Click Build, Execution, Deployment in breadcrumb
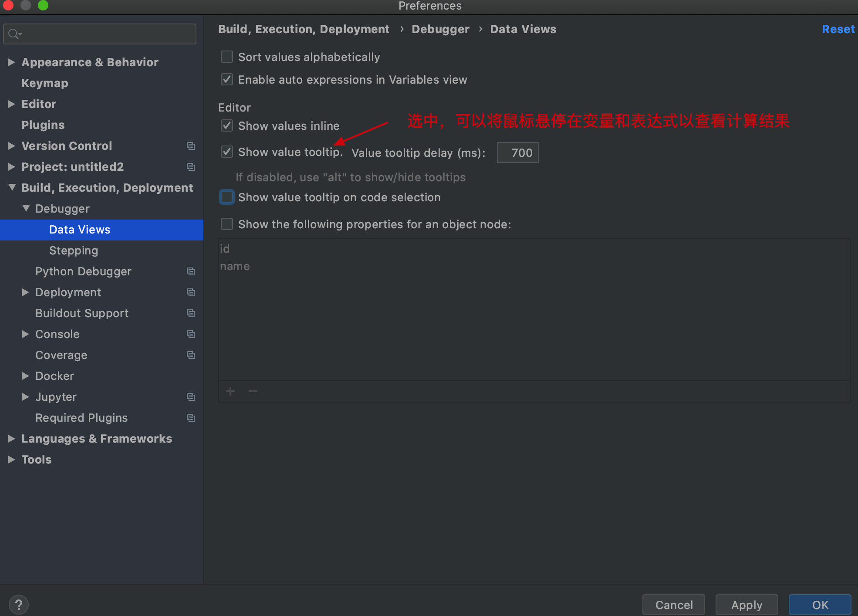This screenshot has height=616, width=858. pos(304,29)
